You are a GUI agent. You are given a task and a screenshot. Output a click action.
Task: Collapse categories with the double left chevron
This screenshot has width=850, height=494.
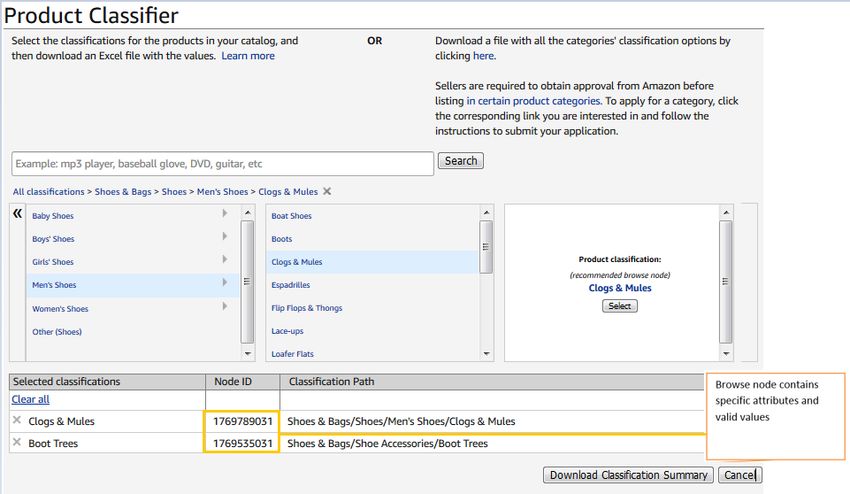click(17, 213)
